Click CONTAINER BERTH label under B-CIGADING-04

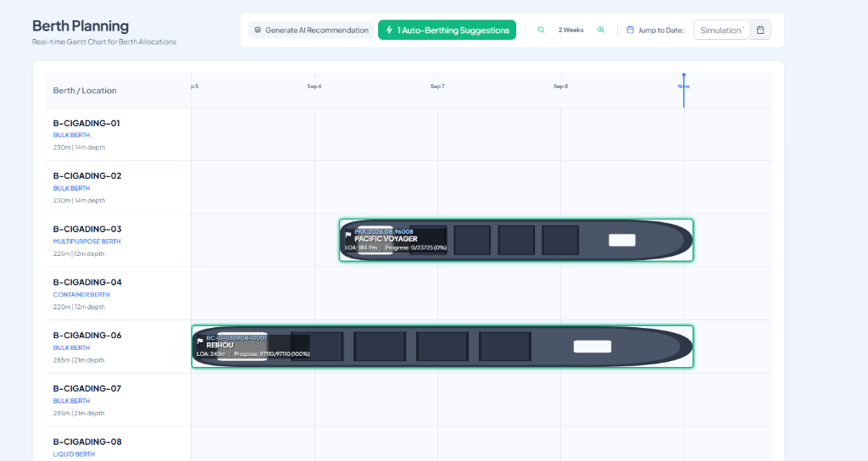coord(81,294)
